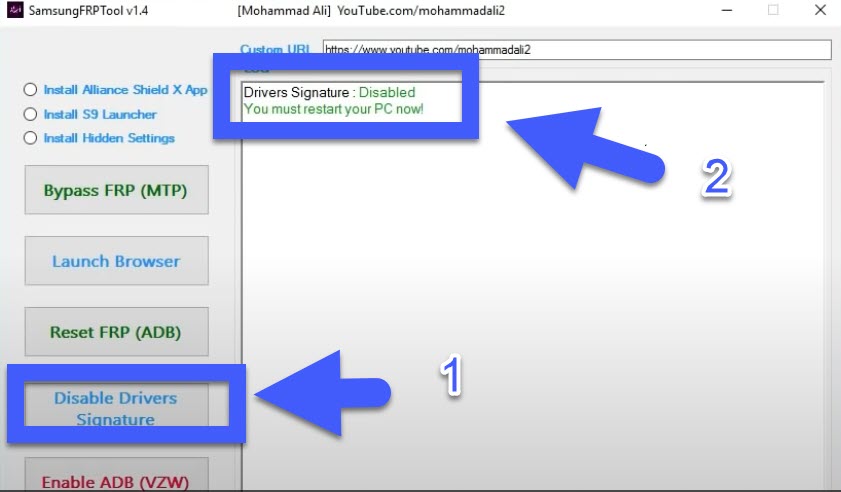Click the 'Custom URL' label text
The height and width of the screenshot is (492, 841).
275,49
